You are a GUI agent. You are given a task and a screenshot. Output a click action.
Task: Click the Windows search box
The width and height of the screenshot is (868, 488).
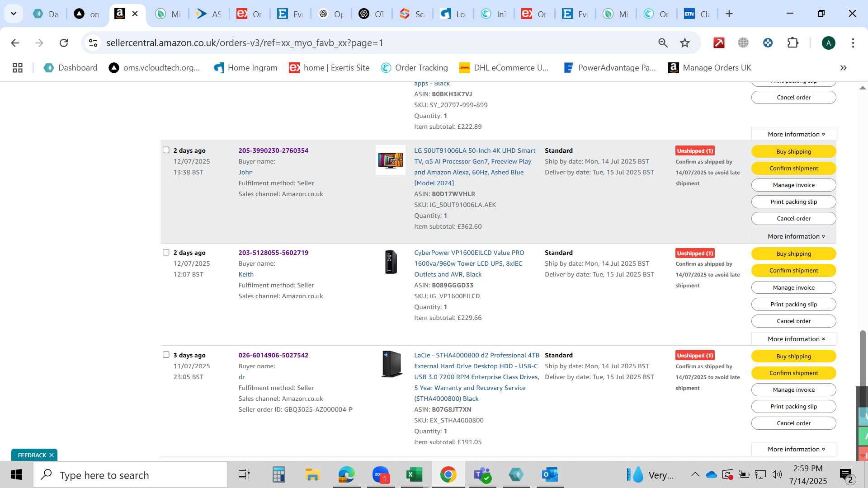pos(130,475)
